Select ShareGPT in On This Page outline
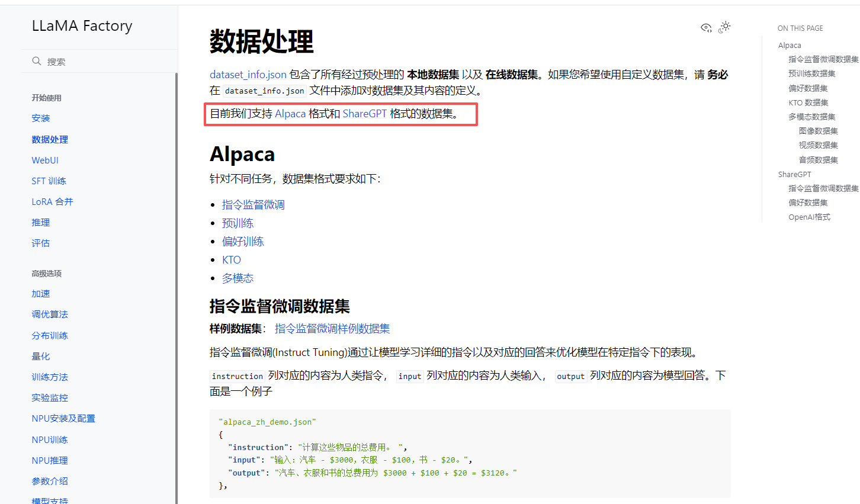The image size is (860, 504). point(795,174)
